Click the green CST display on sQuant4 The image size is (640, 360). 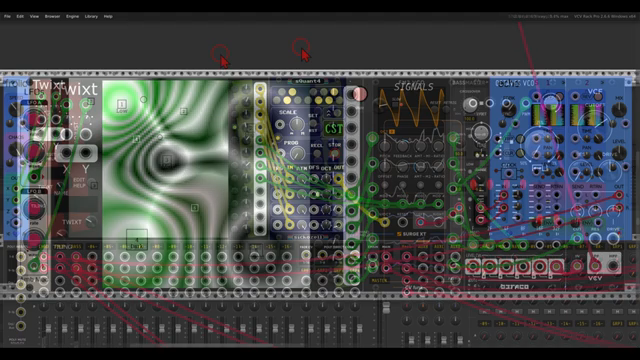(333, 129)
